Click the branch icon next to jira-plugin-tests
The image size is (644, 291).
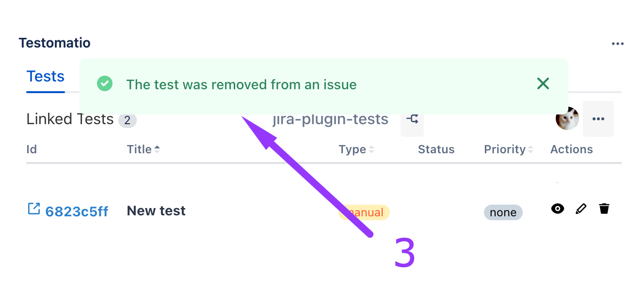coord(412,119)
